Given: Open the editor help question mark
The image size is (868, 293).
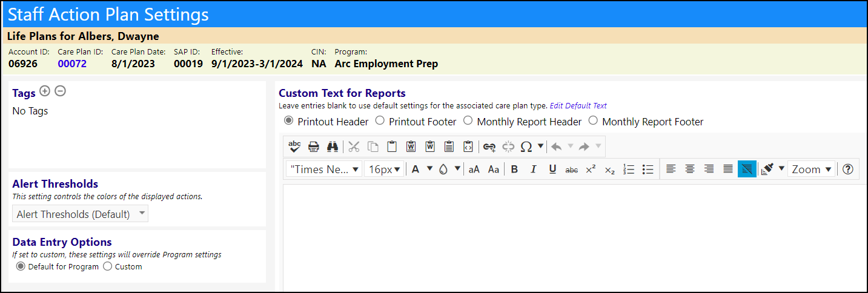Looking at the screenshot, I should (848, 170).
